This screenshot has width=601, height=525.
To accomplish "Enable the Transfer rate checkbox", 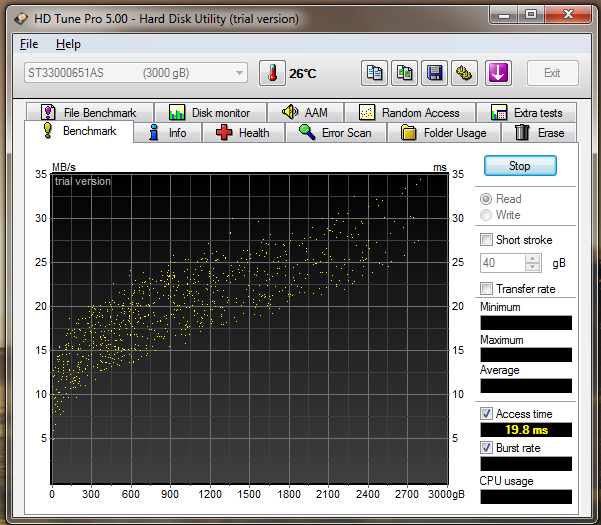I will 486,289.
